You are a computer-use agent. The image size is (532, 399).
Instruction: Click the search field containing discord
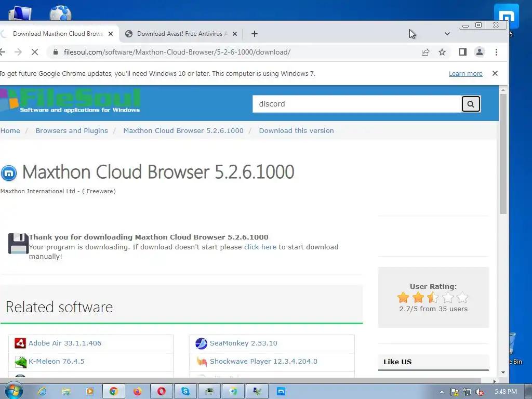356,104
